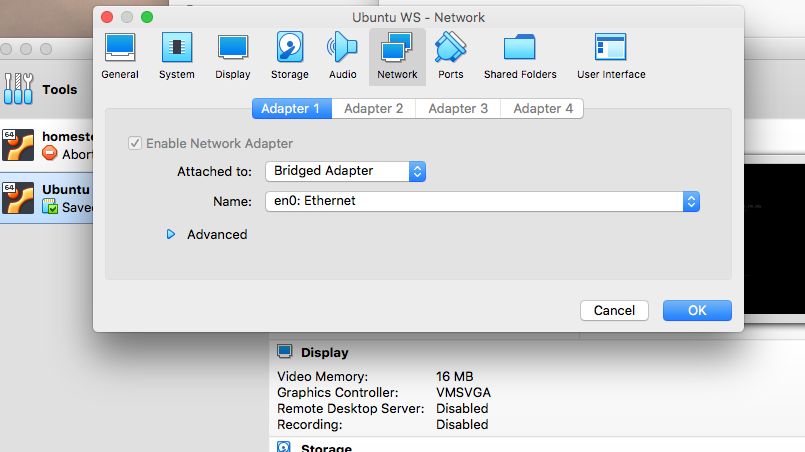Click the OK button
Screen dimensions: 805x452
(697, 310)
